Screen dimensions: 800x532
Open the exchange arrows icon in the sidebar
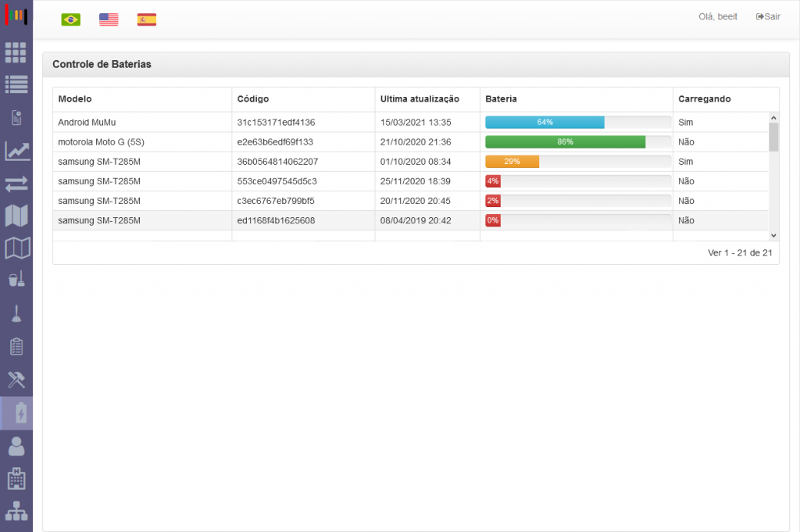tap(16, 184)
